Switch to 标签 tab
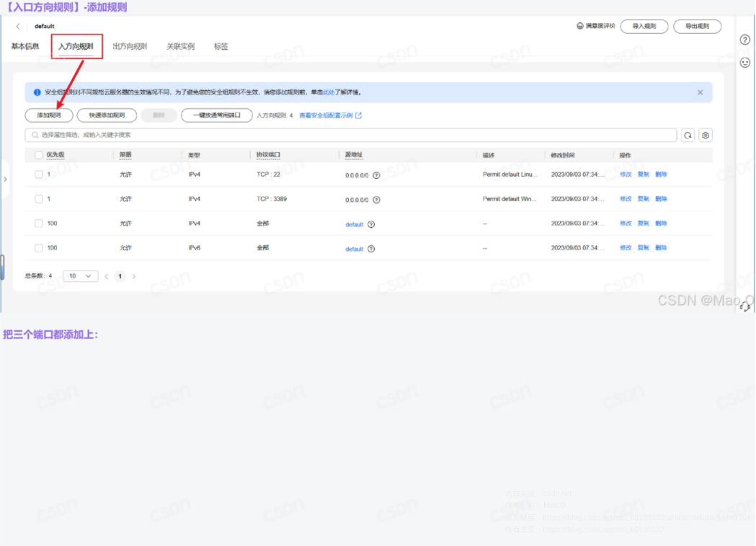 [221, 46]
